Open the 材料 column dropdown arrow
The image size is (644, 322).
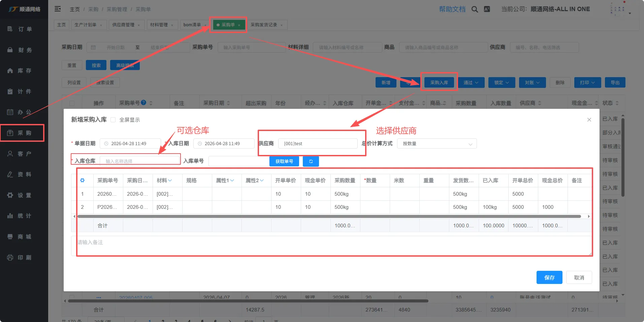coord(170,181)
